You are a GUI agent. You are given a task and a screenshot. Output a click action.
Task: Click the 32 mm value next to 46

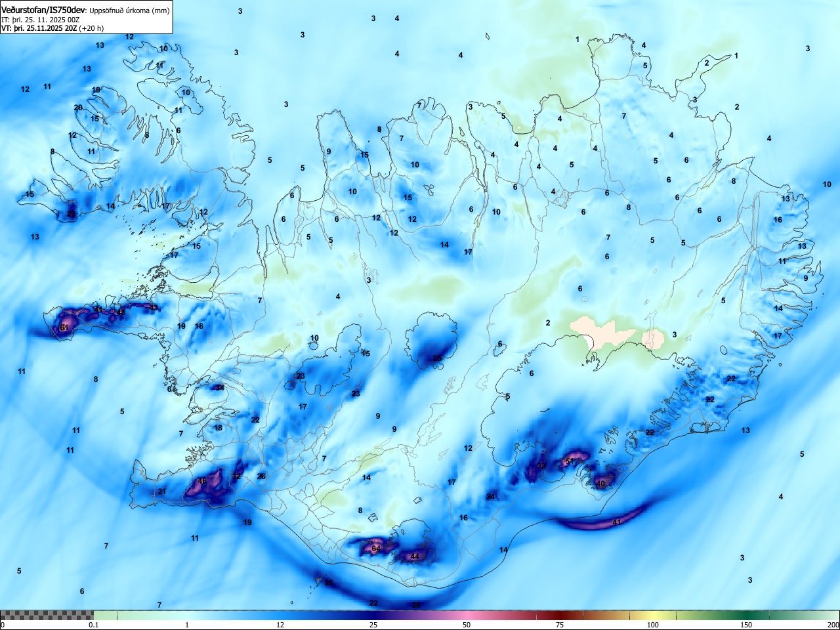tap(237, 476)
